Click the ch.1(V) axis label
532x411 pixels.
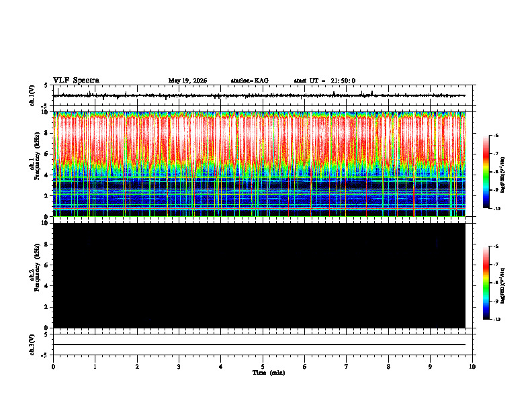pos(32,95)
